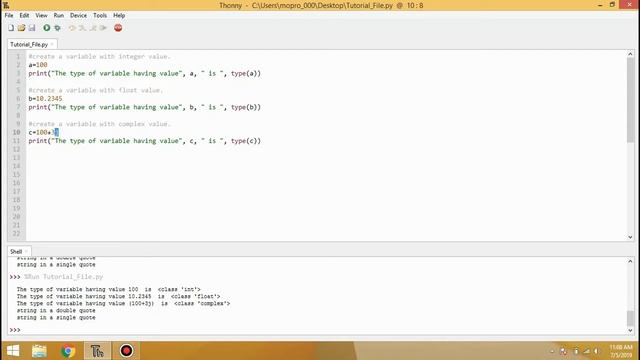Open the File menu
The width and height of the screenshot is (640, 360).
coord(9,15)
